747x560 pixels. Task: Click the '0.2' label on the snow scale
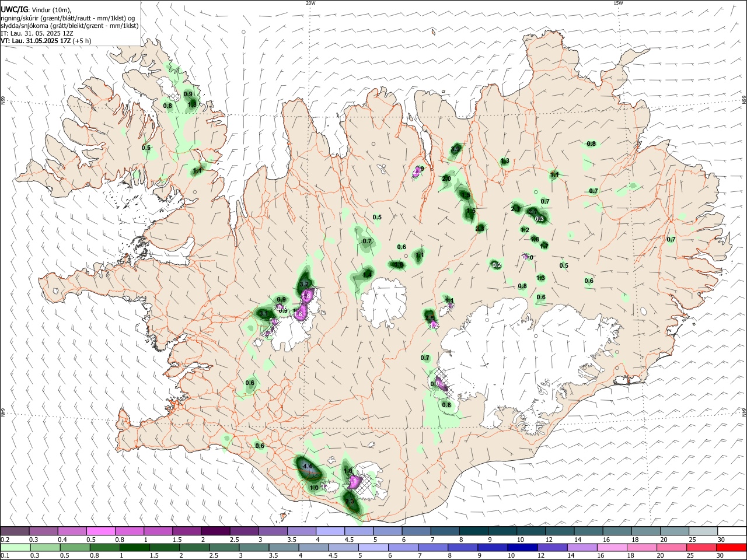(4, 540)
